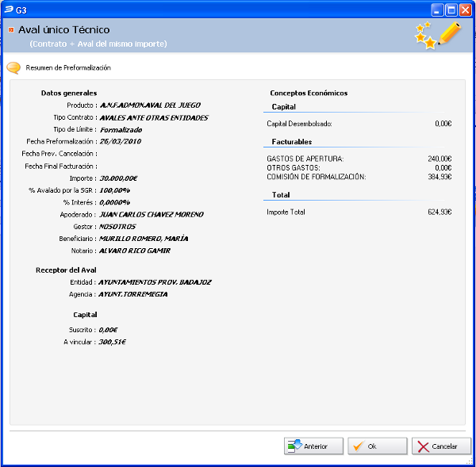Click notario ALVARO RICO GAMIR
The image size is (476, 467).
tap(135, 251)
